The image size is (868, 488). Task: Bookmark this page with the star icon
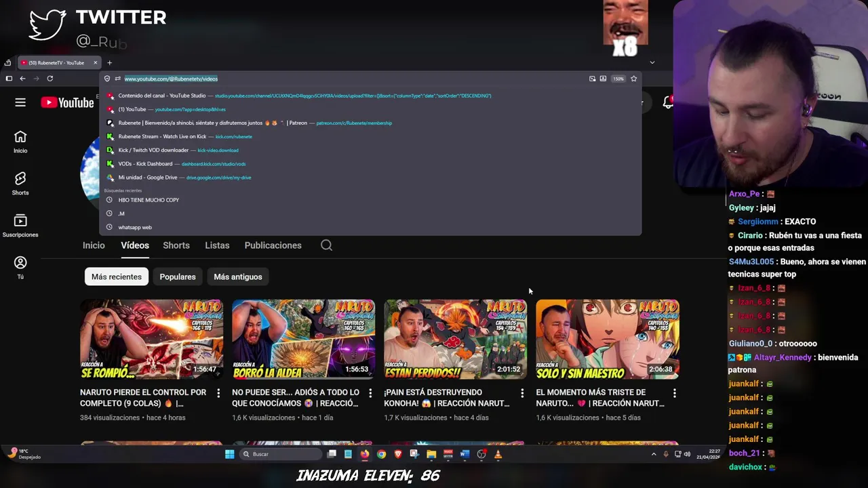pyautogui.click(x=633, y=79)
